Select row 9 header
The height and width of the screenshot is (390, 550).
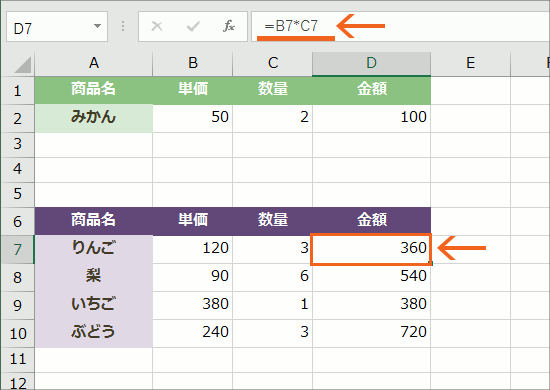[x=18, y=305]
